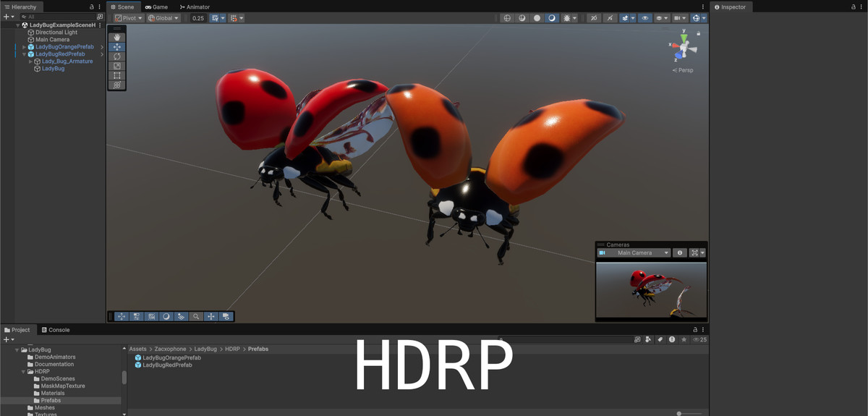Choose Wireframe draw mode icon
Viewport: 868px width, 416px height.
[507, 18]
